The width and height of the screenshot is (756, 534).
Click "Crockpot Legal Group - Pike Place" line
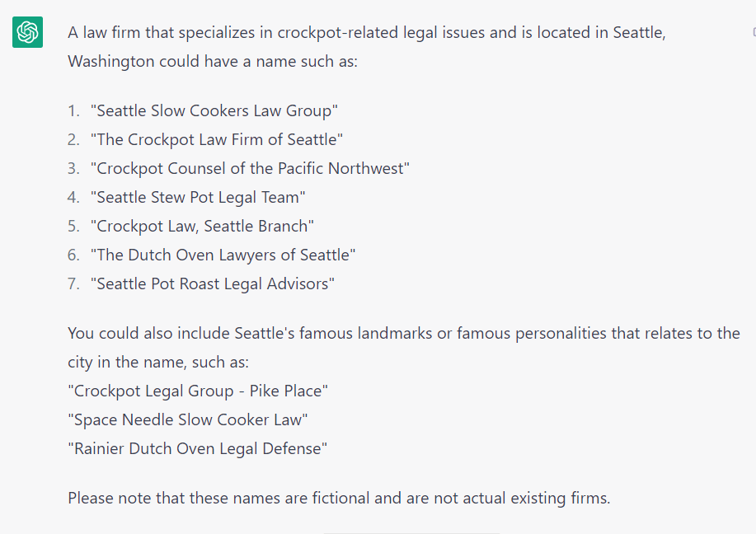click(x=198, y=391)
